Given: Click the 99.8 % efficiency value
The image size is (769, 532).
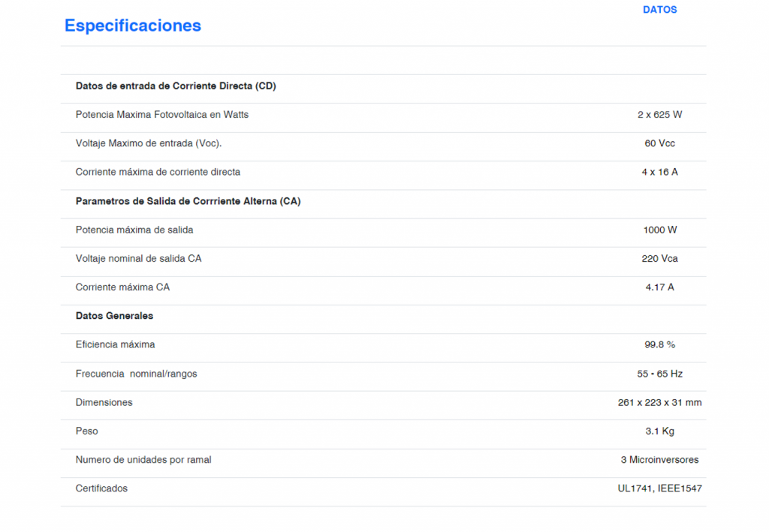Looking at the screenshot, I should pyautogui.click(x=659, y=344).
